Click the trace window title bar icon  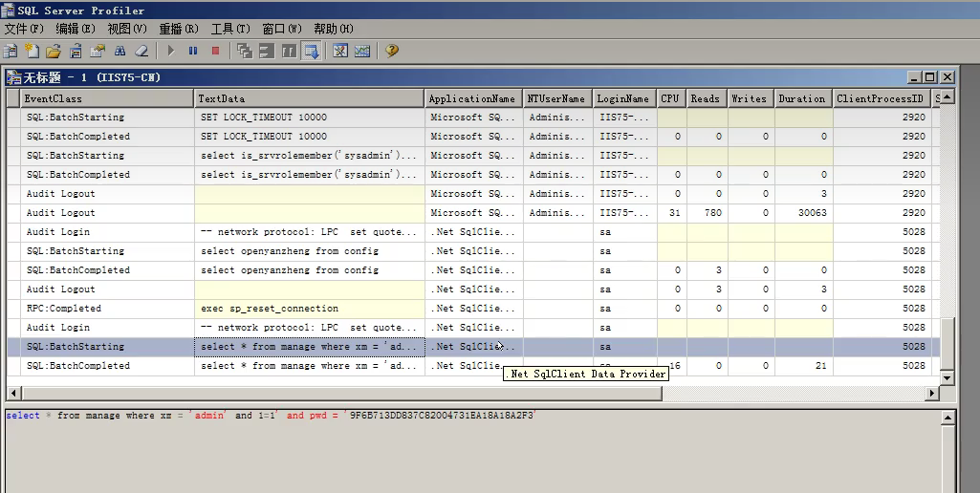(13, 77)
